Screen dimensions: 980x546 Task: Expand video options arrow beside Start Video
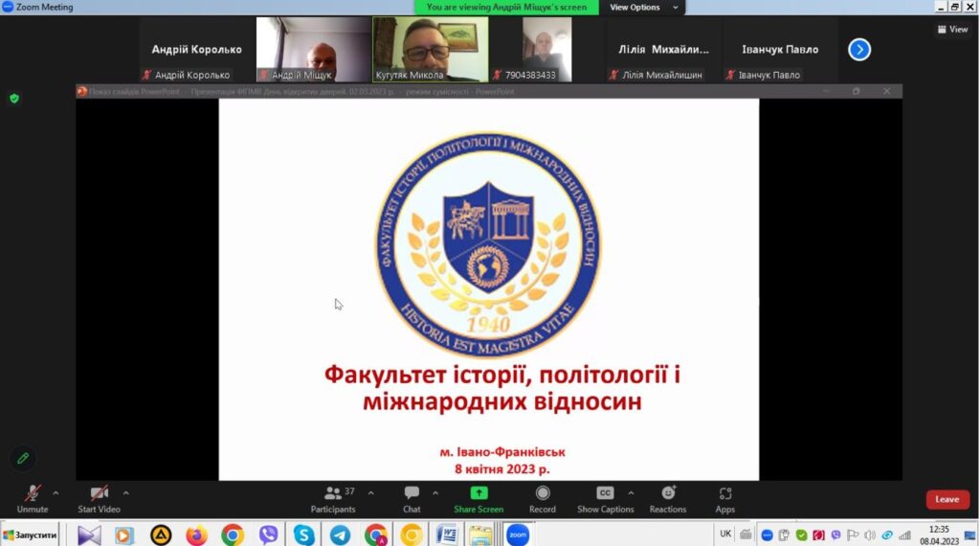125,493
